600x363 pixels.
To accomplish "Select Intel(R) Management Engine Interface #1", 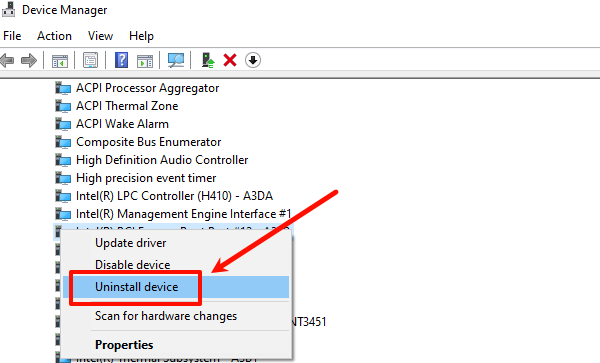I will point(184,214).
